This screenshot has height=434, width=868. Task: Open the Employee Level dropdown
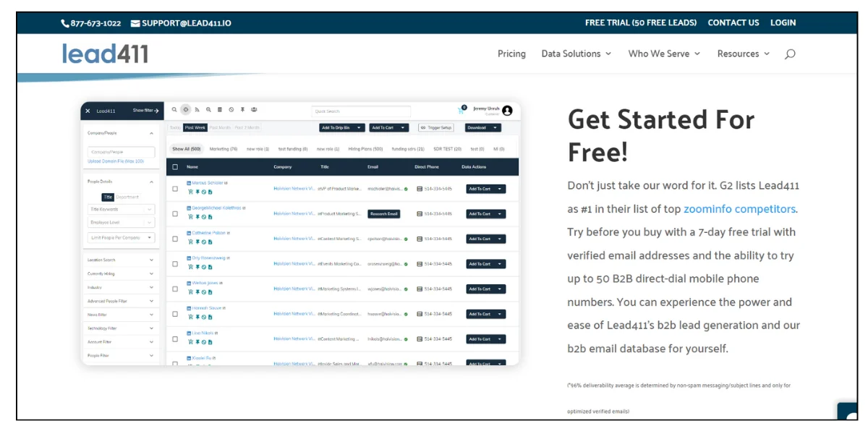coord(121,223)
